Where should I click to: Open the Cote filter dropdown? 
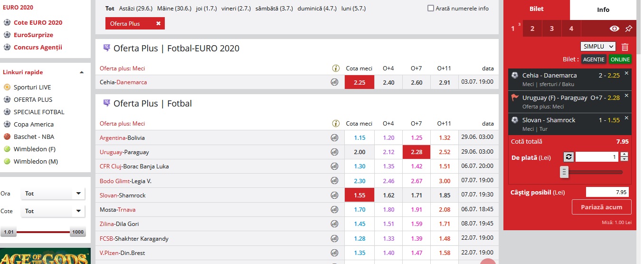tap(53, 211)
